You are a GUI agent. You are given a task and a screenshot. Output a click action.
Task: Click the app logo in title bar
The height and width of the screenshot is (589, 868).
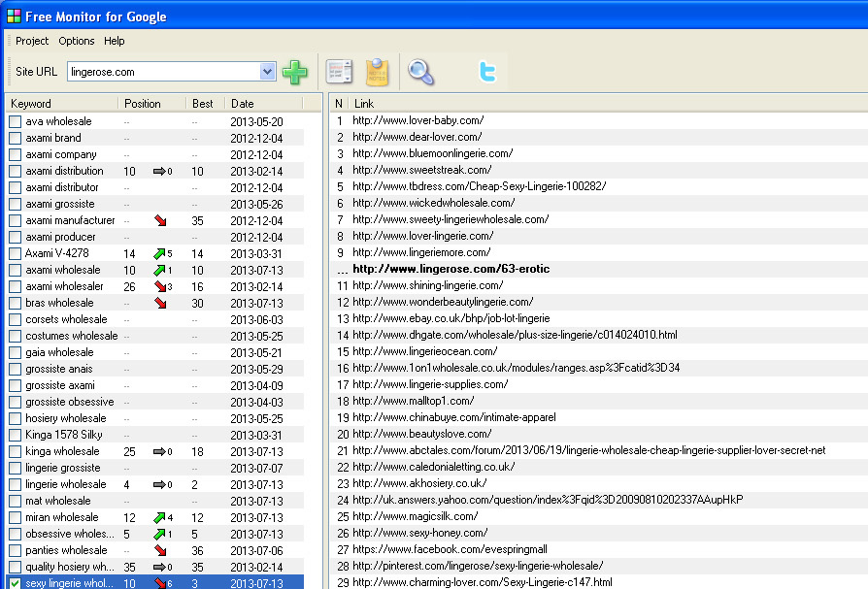coord(14,16)
